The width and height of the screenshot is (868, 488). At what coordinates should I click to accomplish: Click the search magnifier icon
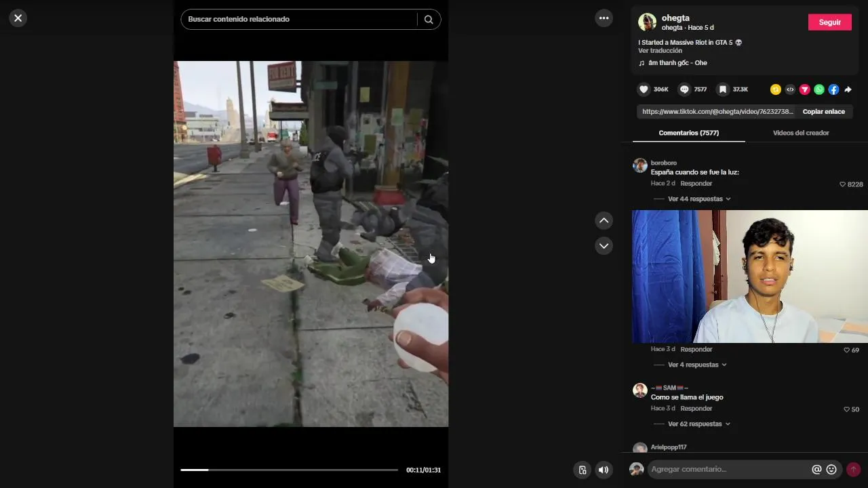click(429, 20)
